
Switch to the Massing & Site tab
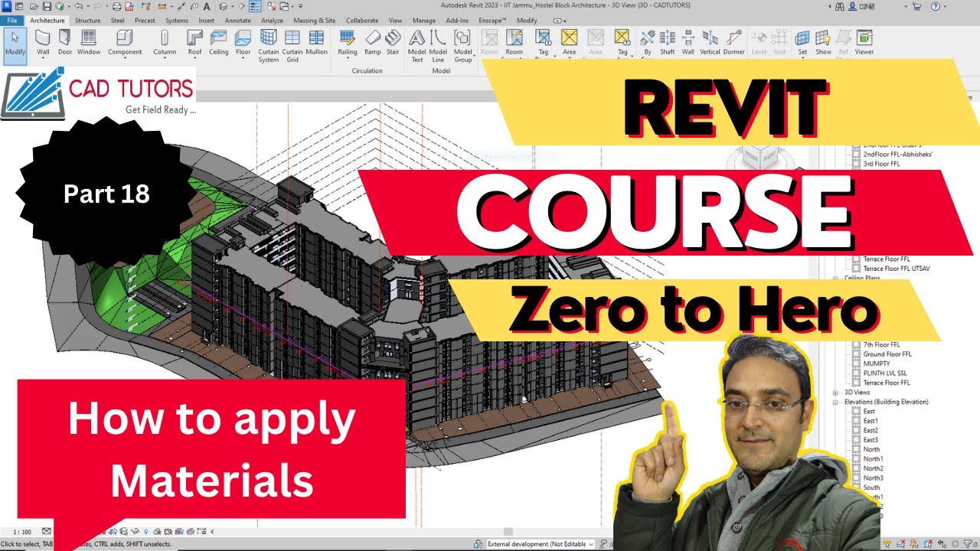tap(315, 21)
